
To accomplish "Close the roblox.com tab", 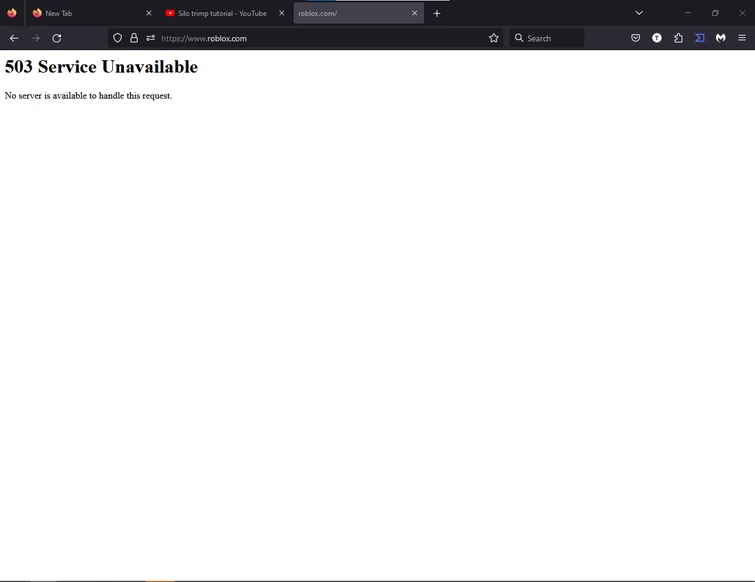I will (415, 13).
